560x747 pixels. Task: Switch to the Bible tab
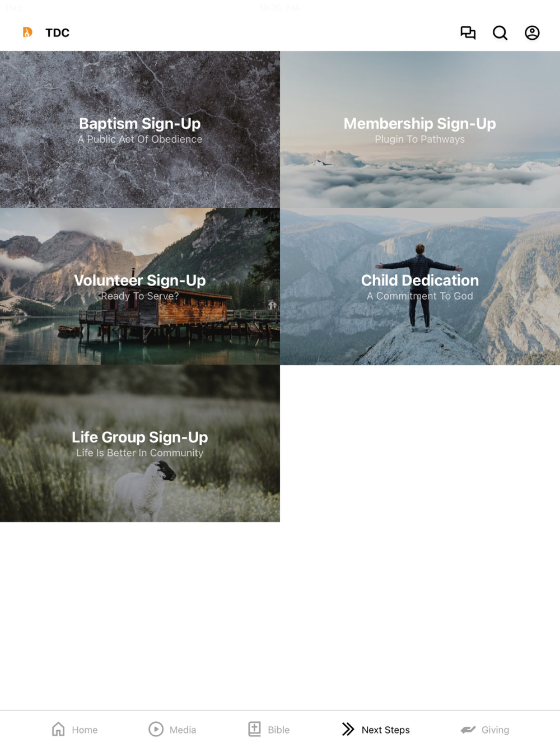tap(269, 729)
